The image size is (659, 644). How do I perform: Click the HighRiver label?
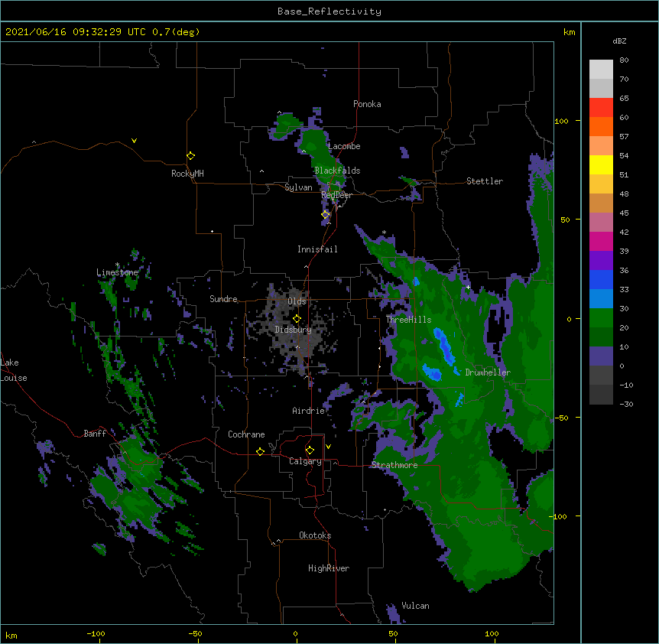329,568
